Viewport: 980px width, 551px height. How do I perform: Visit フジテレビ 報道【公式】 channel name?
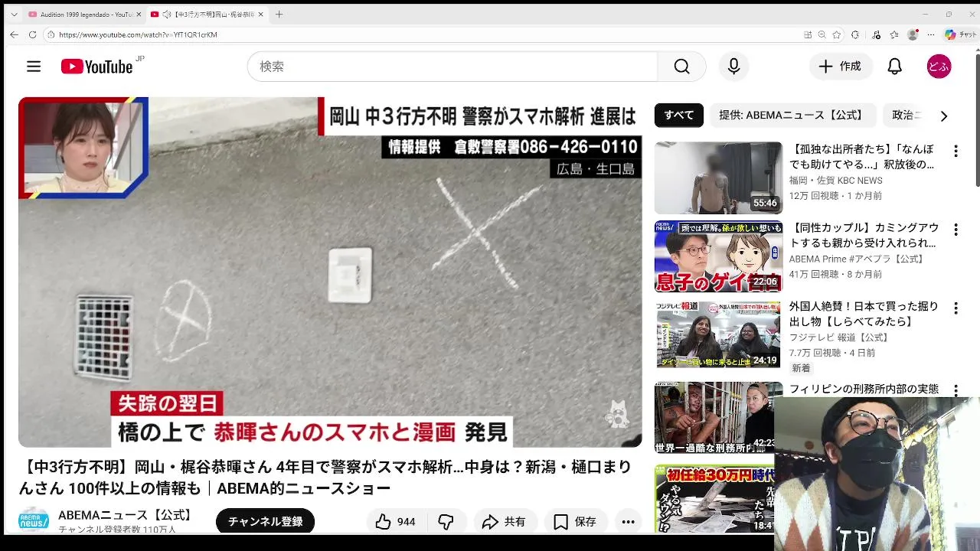point(839,337)
